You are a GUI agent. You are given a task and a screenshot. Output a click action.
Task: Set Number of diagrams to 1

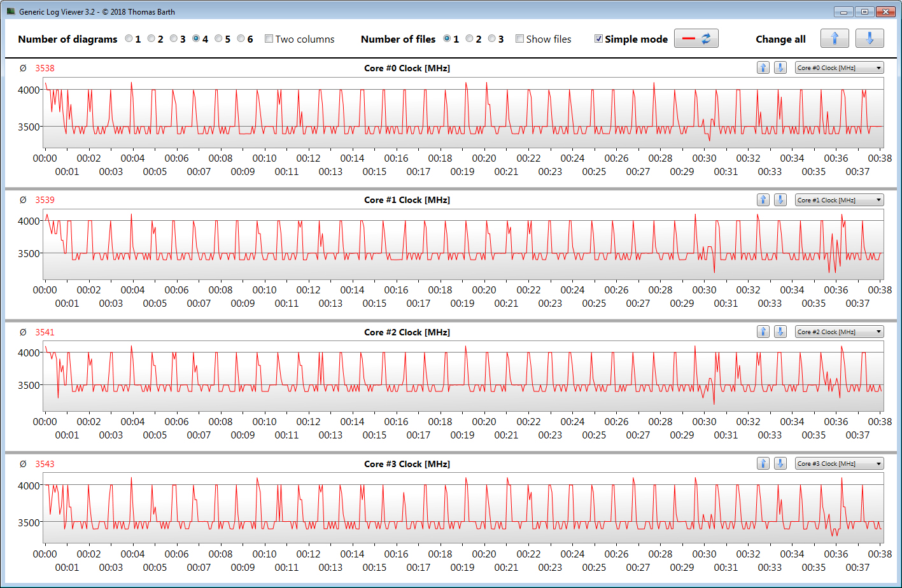tap(129, 39)
